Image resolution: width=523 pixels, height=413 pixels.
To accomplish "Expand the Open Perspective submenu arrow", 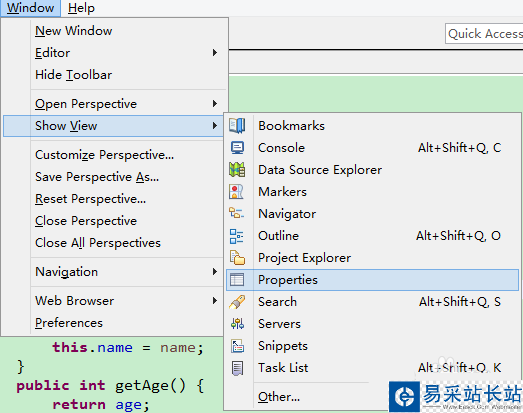I will pyautogui.click(x=215, y=104).
